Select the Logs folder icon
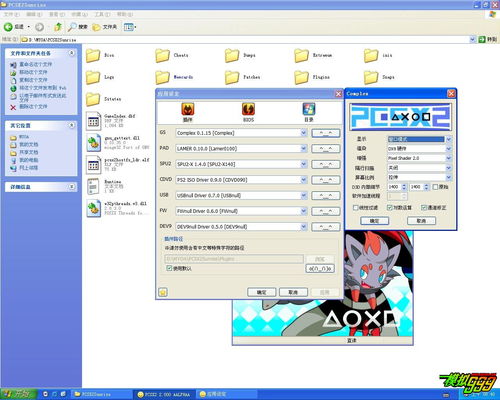 coord(93,77)
